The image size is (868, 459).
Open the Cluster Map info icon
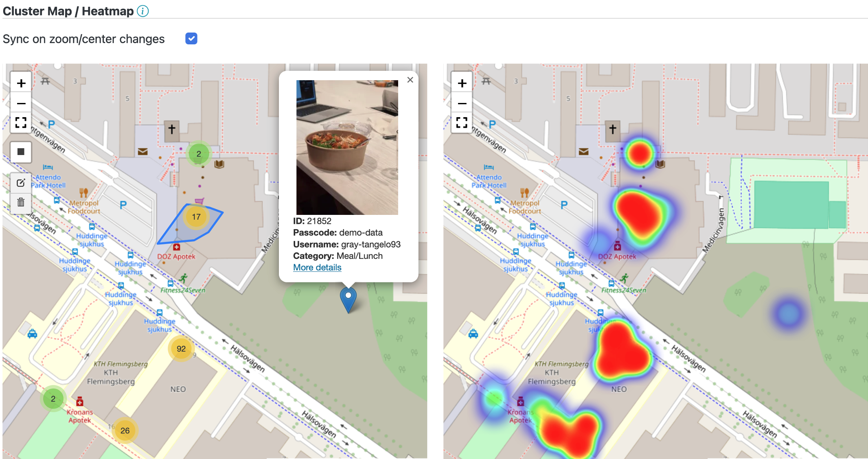click(x=143, y=11)
